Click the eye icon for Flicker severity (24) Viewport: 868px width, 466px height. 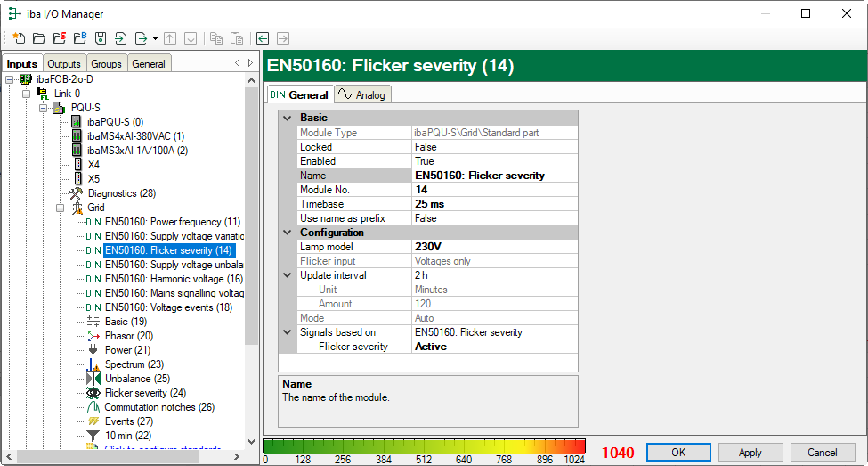93,393
